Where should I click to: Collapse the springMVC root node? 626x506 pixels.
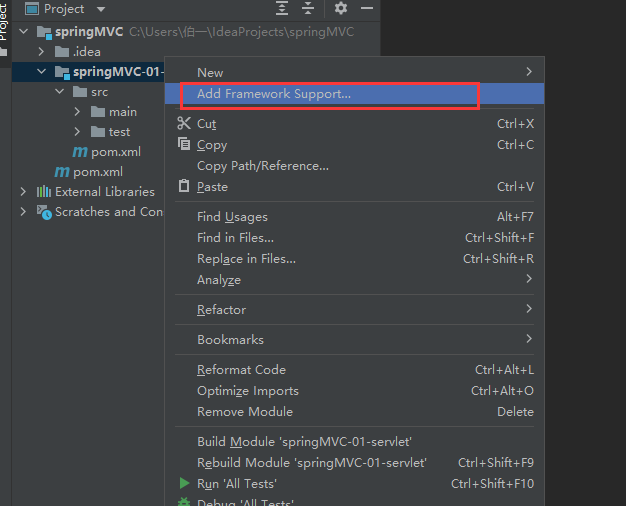(24, 31)
